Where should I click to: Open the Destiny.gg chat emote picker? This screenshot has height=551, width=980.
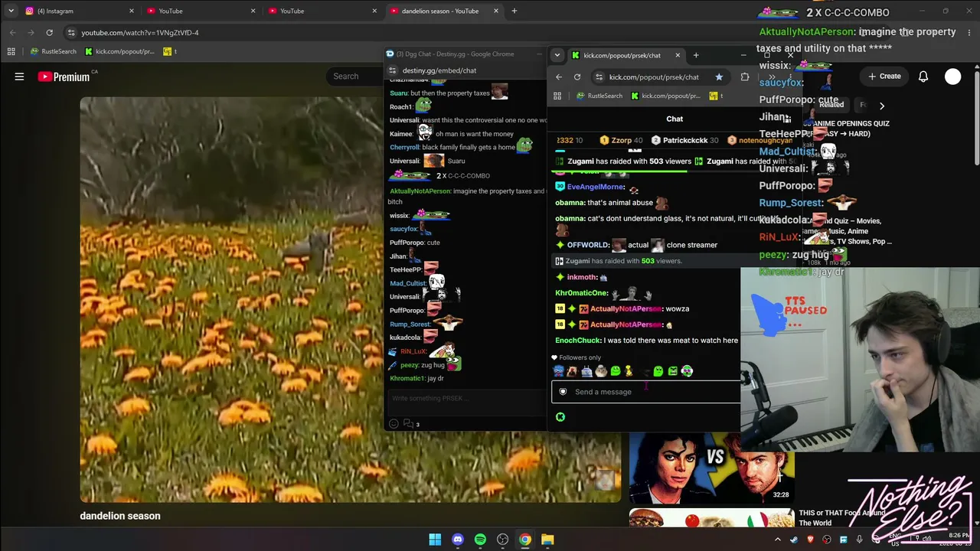394,424
